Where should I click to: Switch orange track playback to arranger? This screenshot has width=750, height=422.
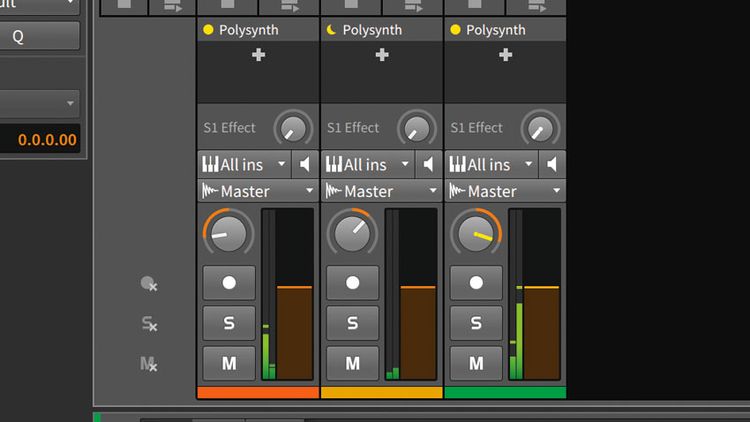(x=289, y=6)
